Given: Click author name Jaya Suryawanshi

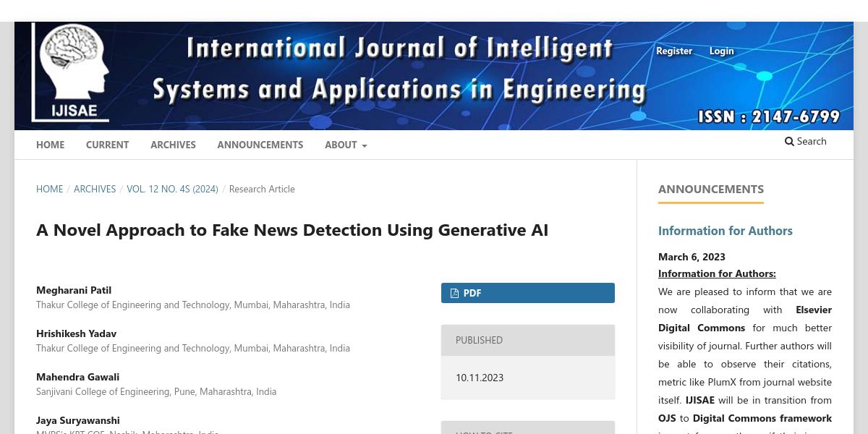Looking at the screenshot, I should click(78, 420).
